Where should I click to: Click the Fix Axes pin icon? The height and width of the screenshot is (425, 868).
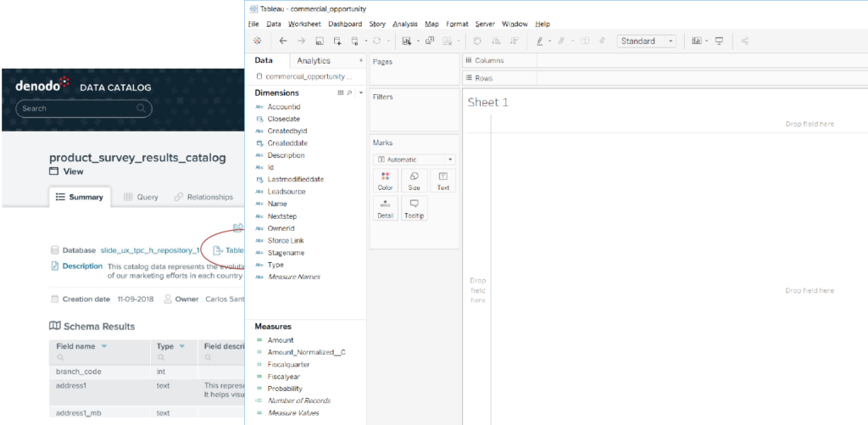[603, 41]
